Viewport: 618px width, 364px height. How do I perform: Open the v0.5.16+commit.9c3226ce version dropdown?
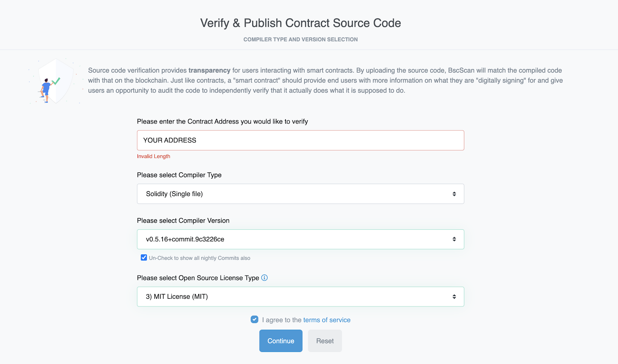(x=301, y=239)
